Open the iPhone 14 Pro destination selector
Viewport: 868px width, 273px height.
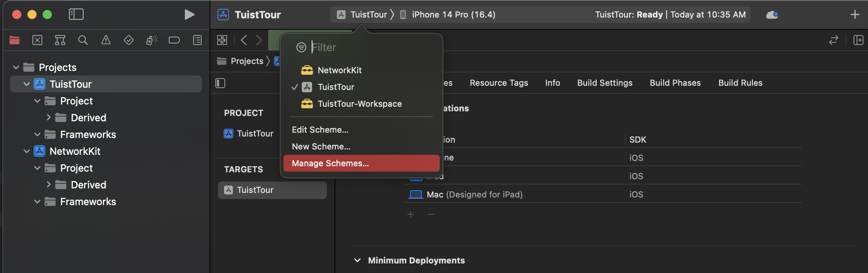point(448,14)
